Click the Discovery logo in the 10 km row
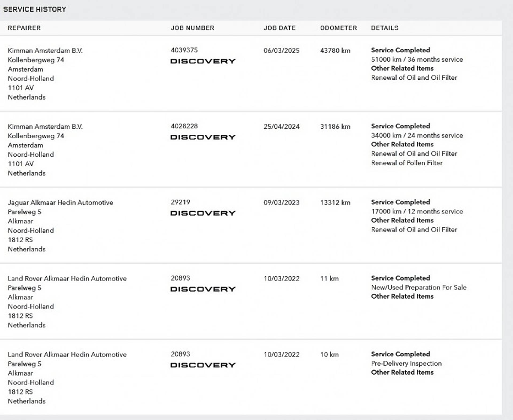513x420 pixels. tap(203, 365)
